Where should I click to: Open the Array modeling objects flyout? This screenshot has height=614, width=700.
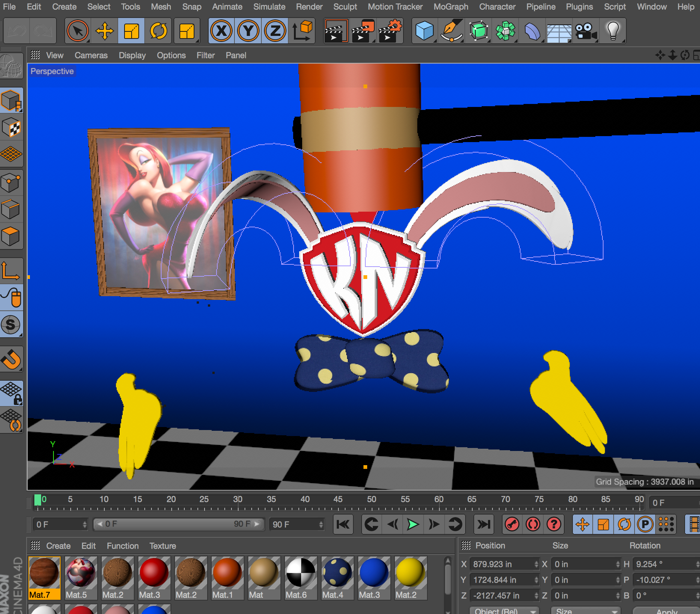click(x=505, y=31)
